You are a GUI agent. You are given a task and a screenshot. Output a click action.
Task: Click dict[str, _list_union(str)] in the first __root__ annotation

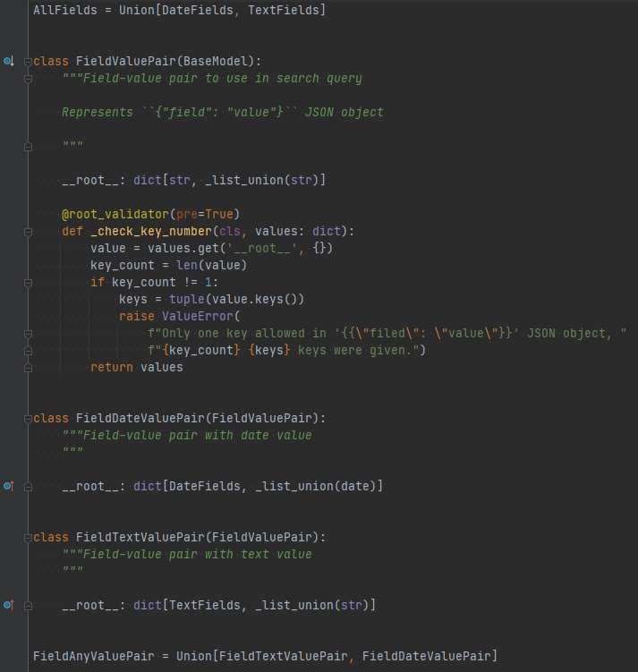tap(229, 180)
